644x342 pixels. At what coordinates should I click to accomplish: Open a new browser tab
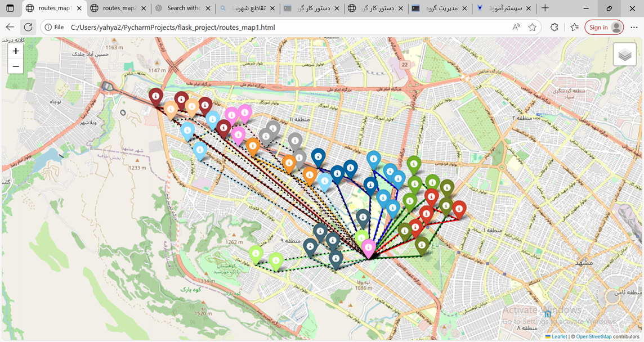pyautogui.click(x=545, y=8)
